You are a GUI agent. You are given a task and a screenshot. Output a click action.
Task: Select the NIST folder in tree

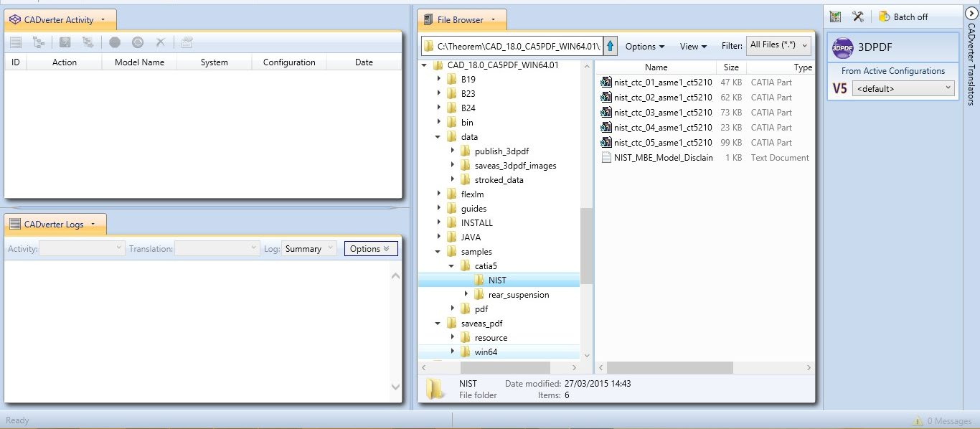pyautogui.click(x=496, y=280)
